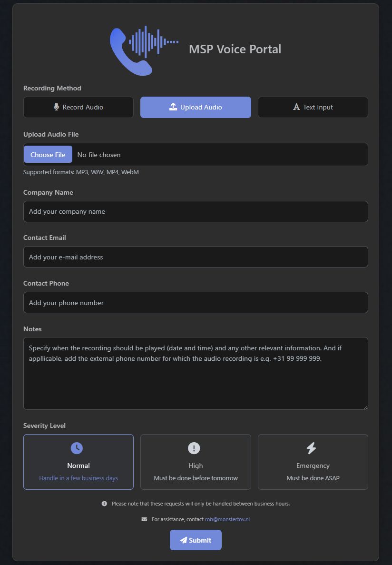
Task: Click the upload arrow icon on Upload Audio
Action: point(173,107)
